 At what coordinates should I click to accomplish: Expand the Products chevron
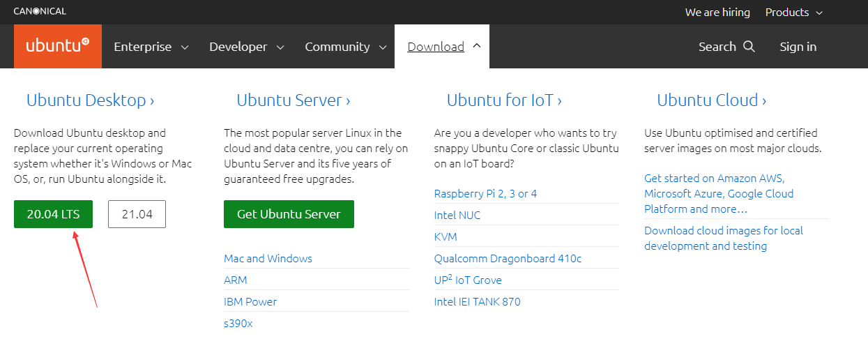819,13
